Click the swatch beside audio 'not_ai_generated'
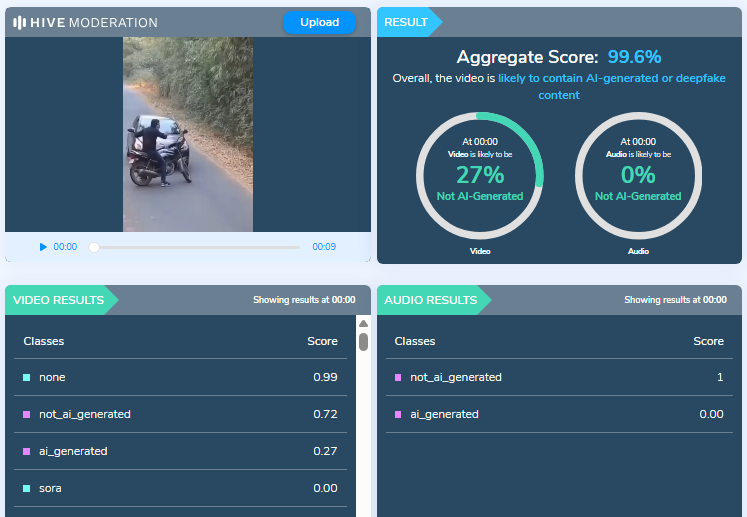747x517 pixels. pyautogui.click(x=398, y=378)
